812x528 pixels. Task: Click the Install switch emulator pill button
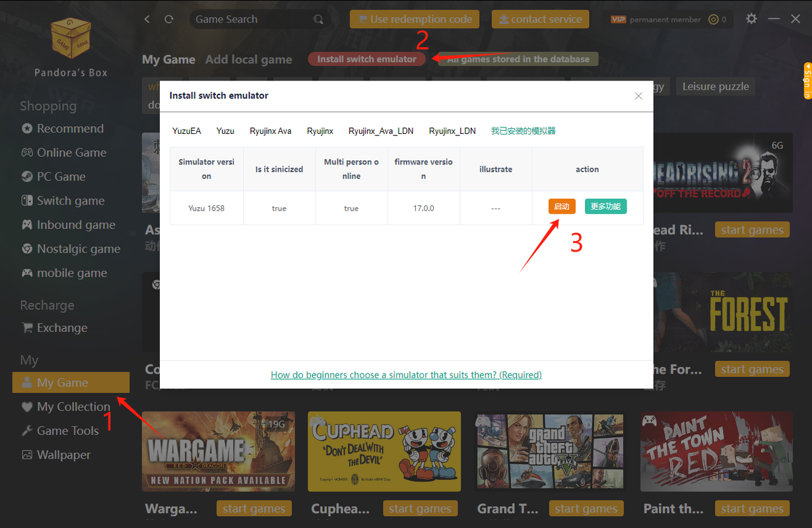pyautogui.click(x=366, y=59)
